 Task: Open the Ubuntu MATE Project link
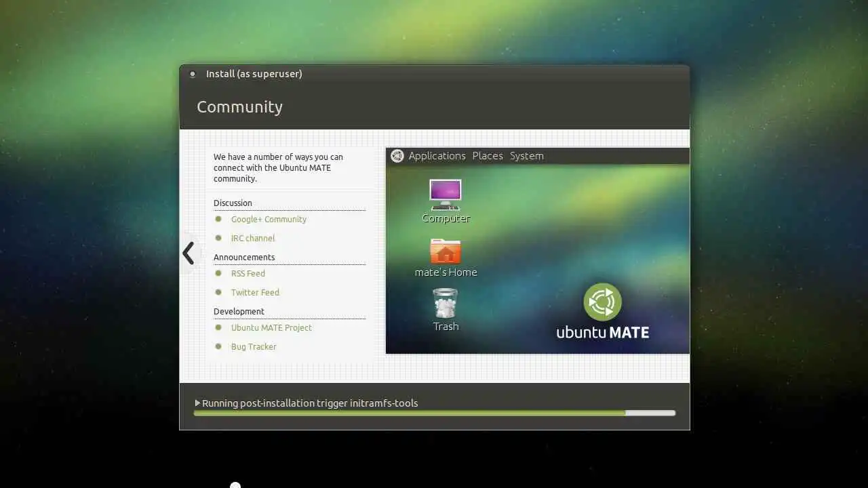click(271, 328)
